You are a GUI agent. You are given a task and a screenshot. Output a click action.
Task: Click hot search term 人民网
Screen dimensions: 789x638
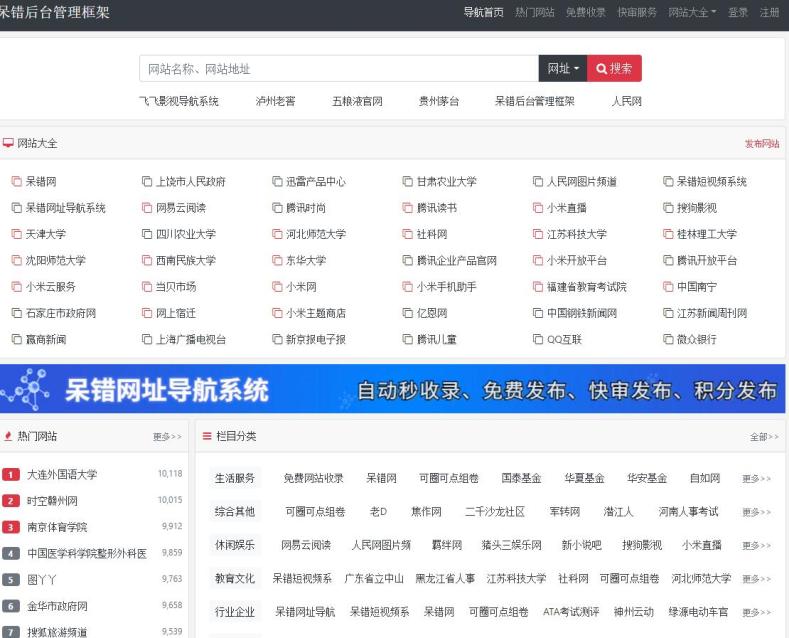pos(626,101)
